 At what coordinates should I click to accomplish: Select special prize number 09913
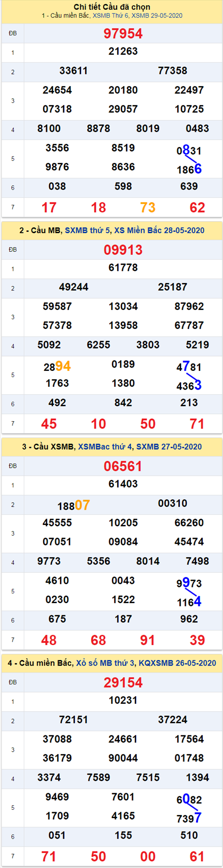[123, 250]
